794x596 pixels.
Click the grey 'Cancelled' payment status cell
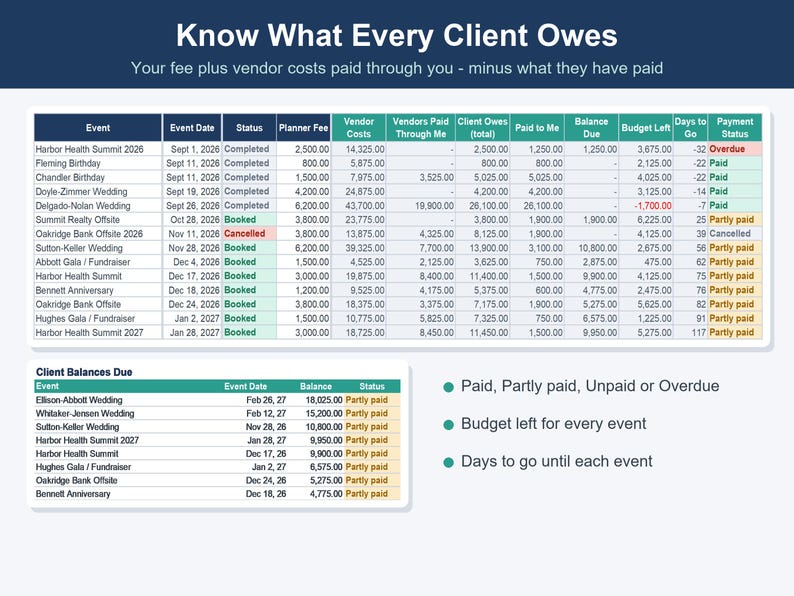click(x=735, y=233)
